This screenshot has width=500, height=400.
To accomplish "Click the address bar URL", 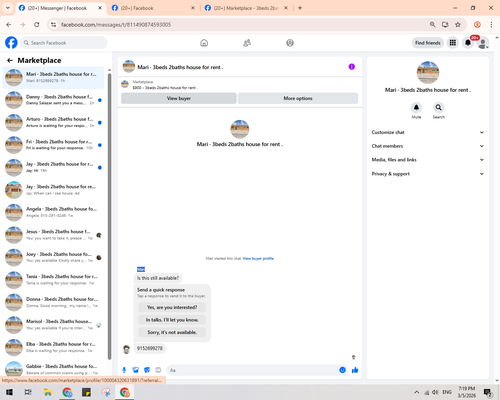I will (116, 25).
